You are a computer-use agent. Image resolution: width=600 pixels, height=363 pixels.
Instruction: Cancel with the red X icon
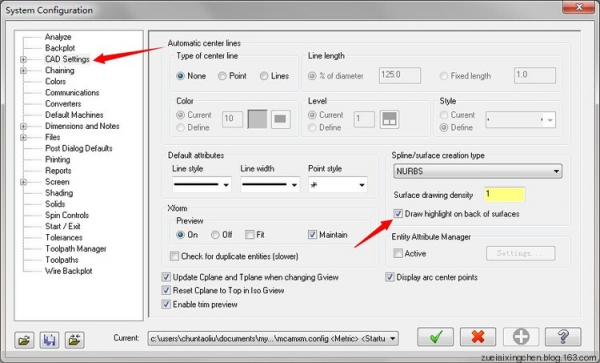tap(478, 337)
